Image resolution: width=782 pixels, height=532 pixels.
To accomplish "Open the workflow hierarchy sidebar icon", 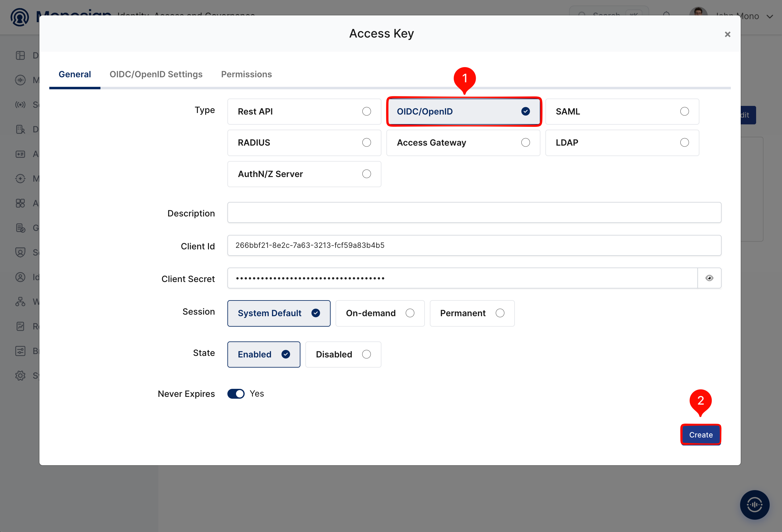I will 21,302.
